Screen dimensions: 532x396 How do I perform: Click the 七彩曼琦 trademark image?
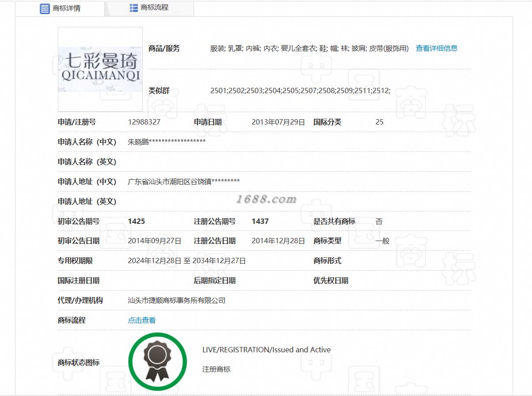click(x=100, y=69)
